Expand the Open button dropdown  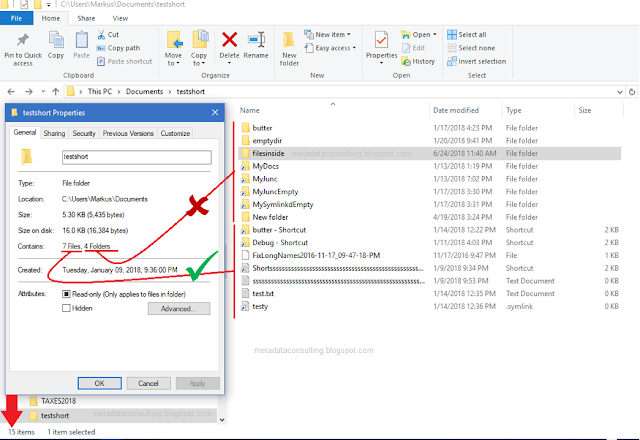coord(435,35)
